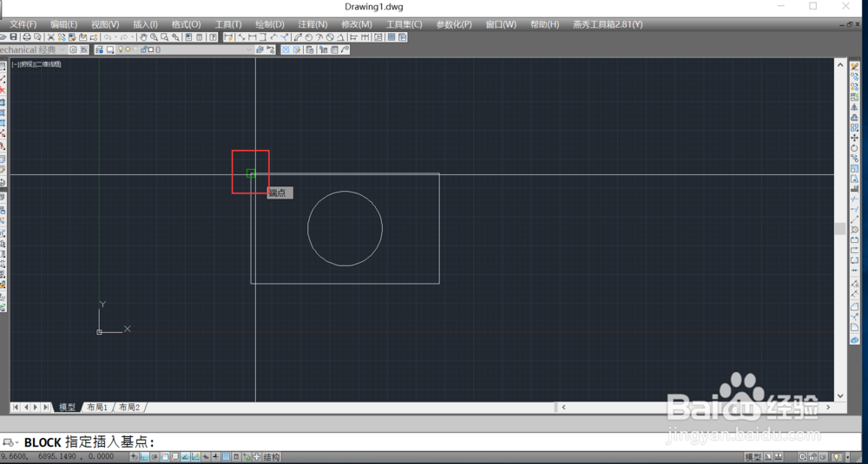This screenshot has width=868, height=464.
Task: Open the Redo history dropdown arrow
Action: coord(132,37)
